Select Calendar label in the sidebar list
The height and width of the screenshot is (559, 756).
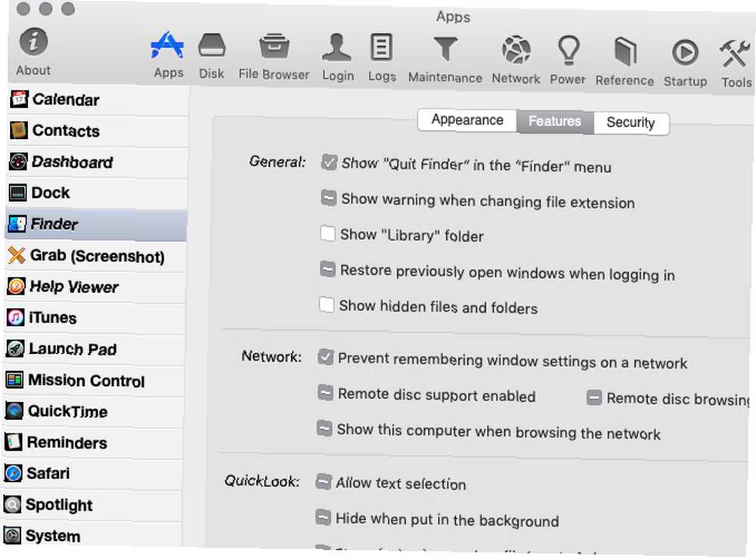[66, 100]
